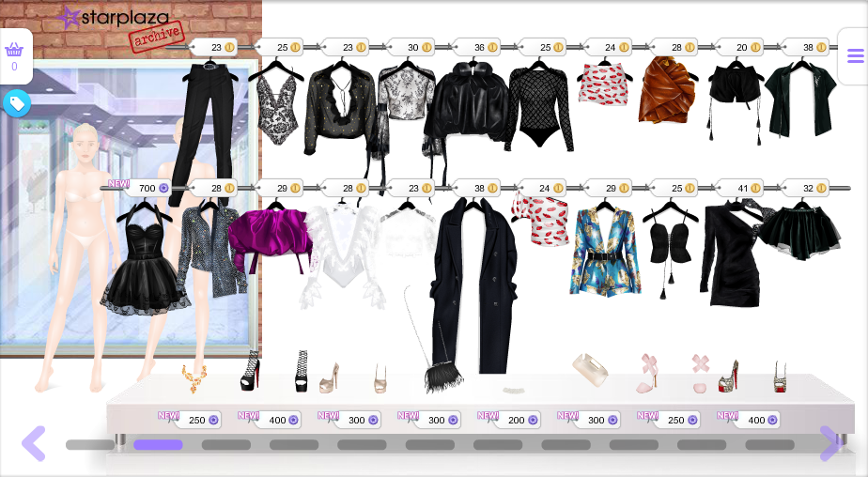The width and height of the screenshot is (868, 477).
Task: Jump to the last page indicator bar
Action: click(770, 444)
